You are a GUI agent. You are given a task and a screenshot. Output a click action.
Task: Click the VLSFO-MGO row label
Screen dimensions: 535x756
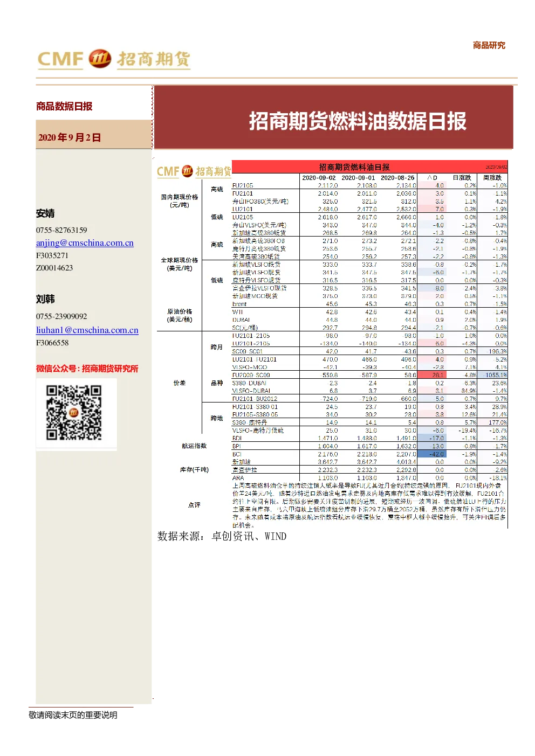[x=250, y=367]
